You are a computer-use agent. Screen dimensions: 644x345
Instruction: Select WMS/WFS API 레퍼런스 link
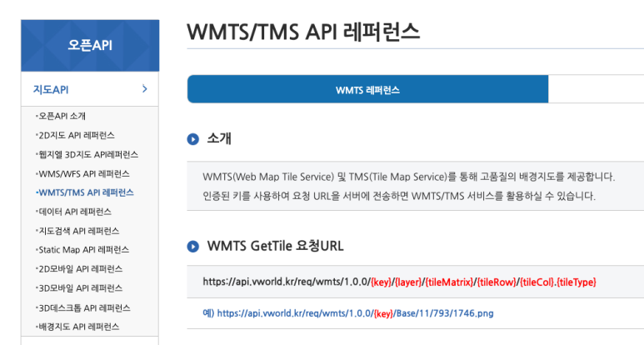click(x=83, y=173)
